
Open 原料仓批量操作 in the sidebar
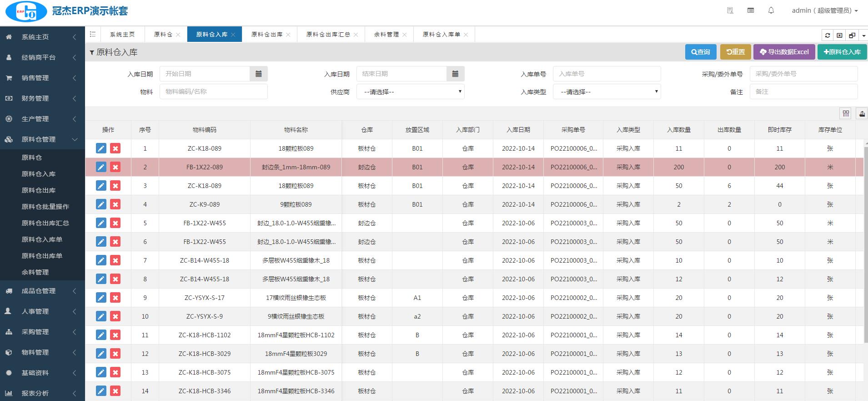(x=45, y=207)
